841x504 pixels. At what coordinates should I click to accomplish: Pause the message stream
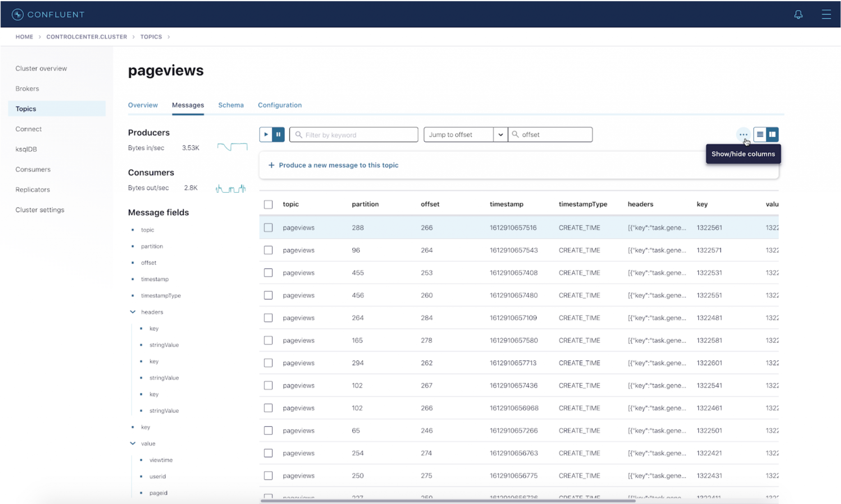(278, 134)
